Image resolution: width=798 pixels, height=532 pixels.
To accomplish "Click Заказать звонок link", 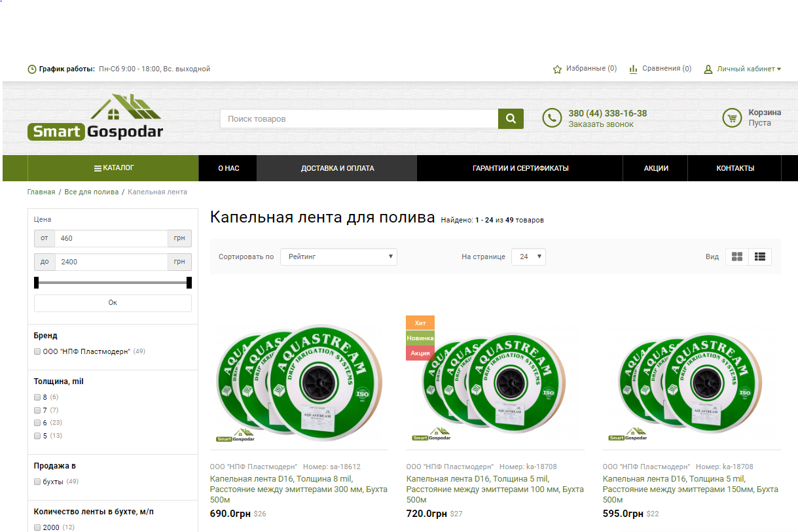I will point(601,124).
